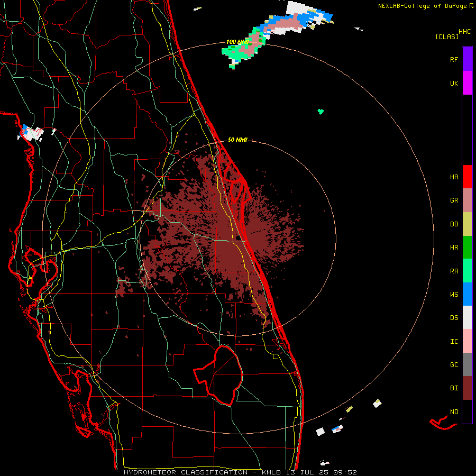The image size is (476, 476).
Task: Click the 'NEXLAB-College of DuPage' credit text
Action: (422, 6)
